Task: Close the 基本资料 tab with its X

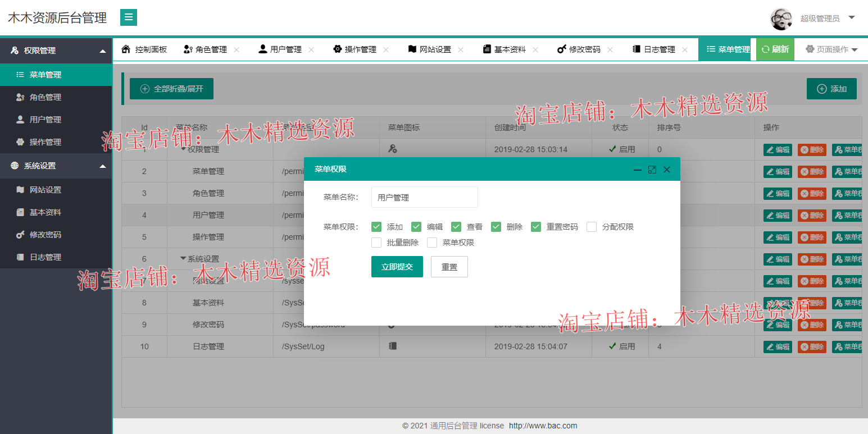Action: click(535, 49)
